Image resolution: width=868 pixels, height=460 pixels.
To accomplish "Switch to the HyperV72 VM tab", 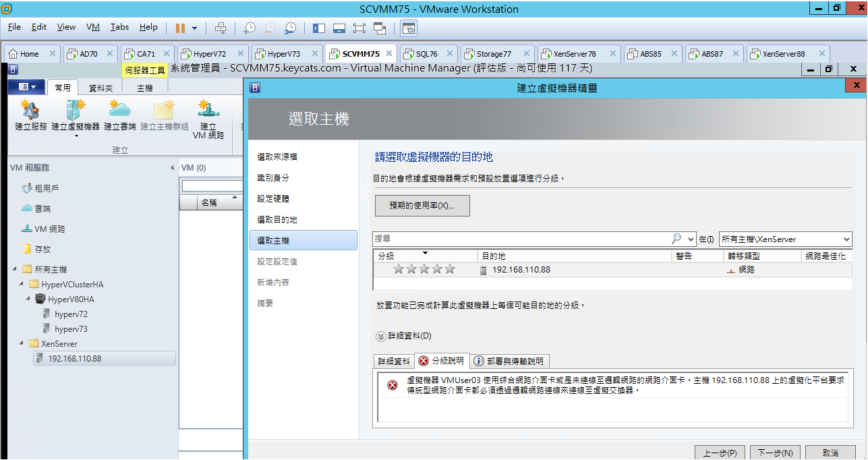I will (x=212, y=54).
